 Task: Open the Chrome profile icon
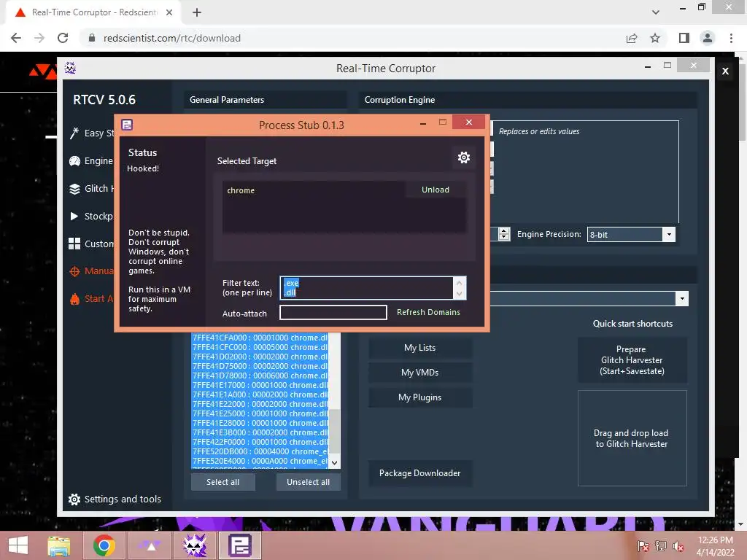(708, 38)
